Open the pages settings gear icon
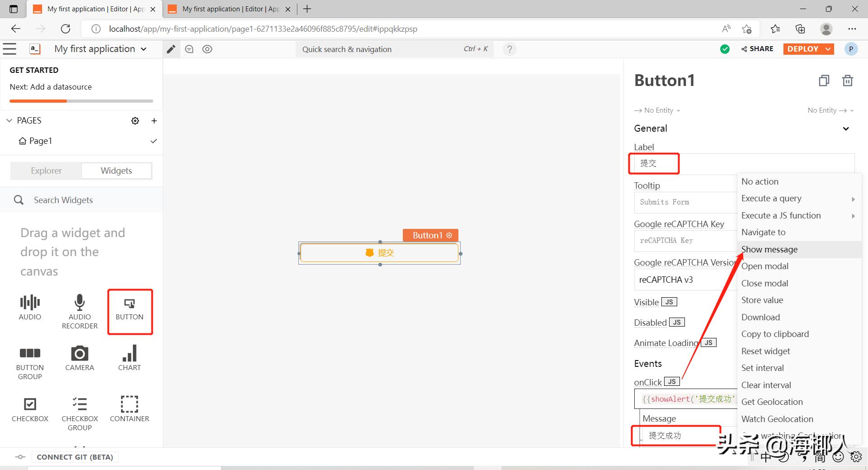The width and height of the screenshot is (868, 470). pyautogui.click(x=135, y=121)
